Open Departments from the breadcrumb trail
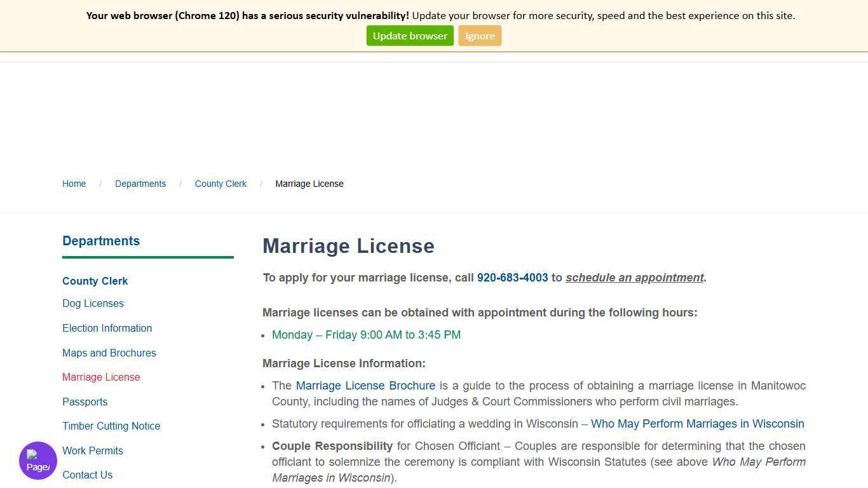Image resolution: width=868 pixels, height=488 pixels. point(140,184)
